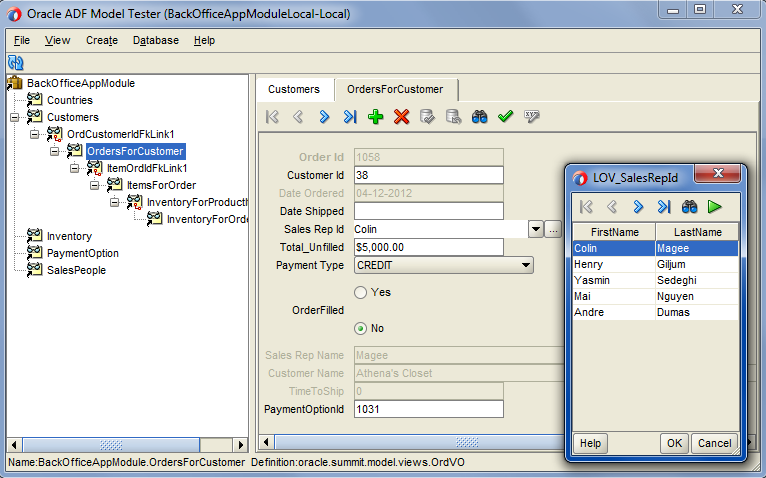
Task: Click the form panel horizontal scrollbar thumb
Action: click(420, 442)
